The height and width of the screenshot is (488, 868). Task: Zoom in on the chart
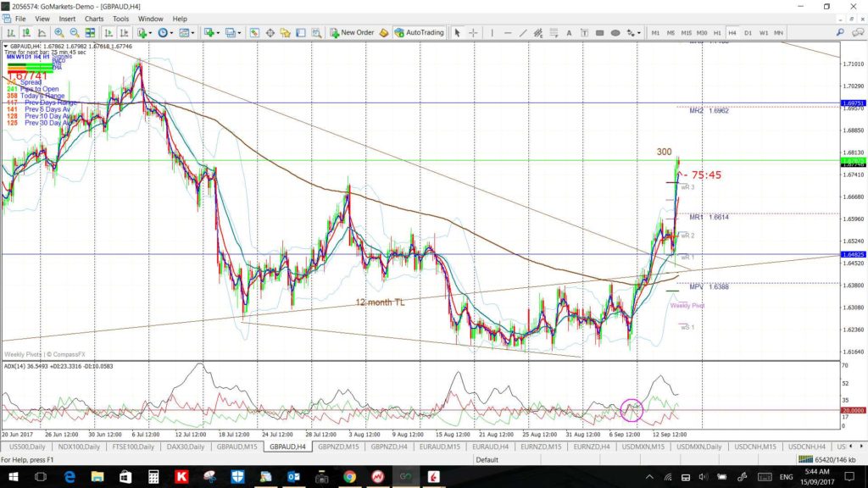[58, 33]
